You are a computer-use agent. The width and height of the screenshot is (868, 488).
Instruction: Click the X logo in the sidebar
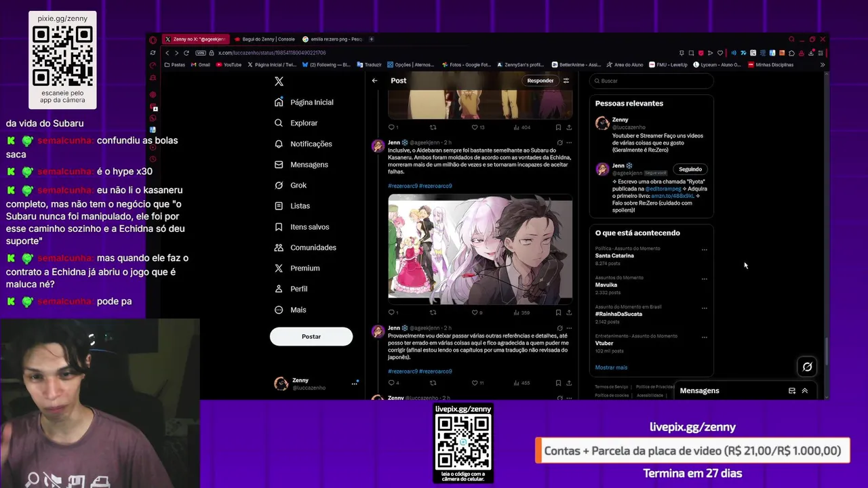pyautogui.click(x=279, y=81)
